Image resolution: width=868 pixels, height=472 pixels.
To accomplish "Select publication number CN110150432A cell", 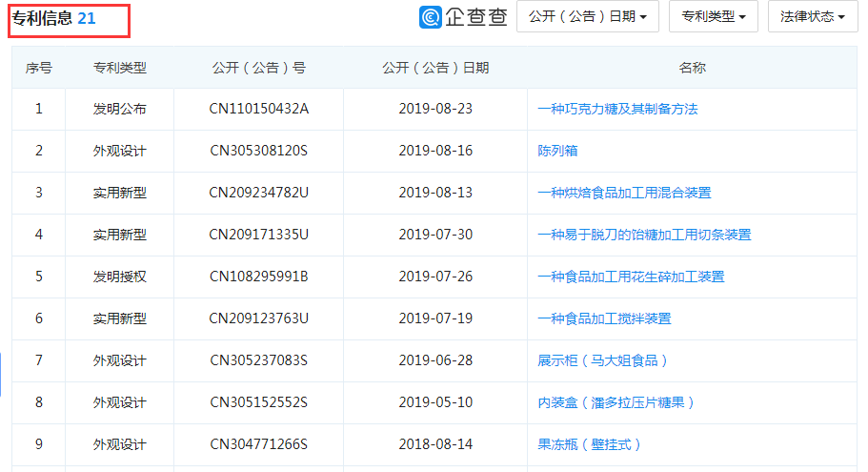I will (258, 109).
